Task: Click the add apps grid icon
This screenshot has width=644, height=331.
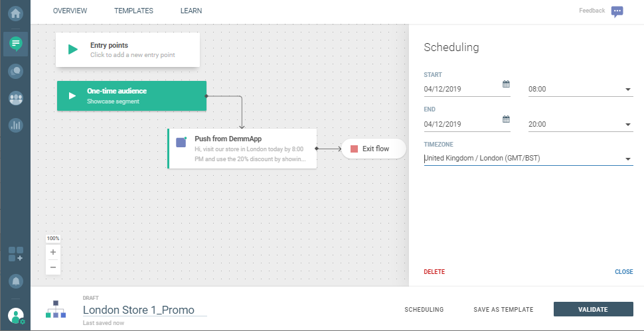Action: [x=15, y=254]
